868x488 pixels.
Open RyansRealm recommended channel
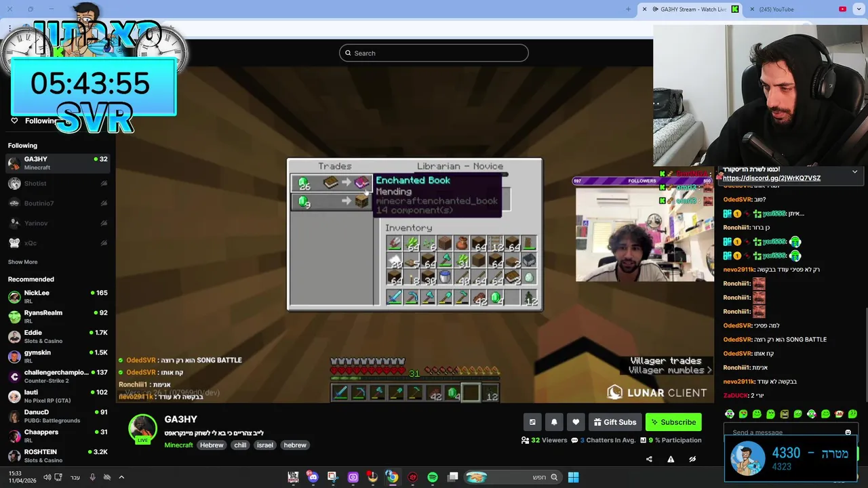[58, 317]
